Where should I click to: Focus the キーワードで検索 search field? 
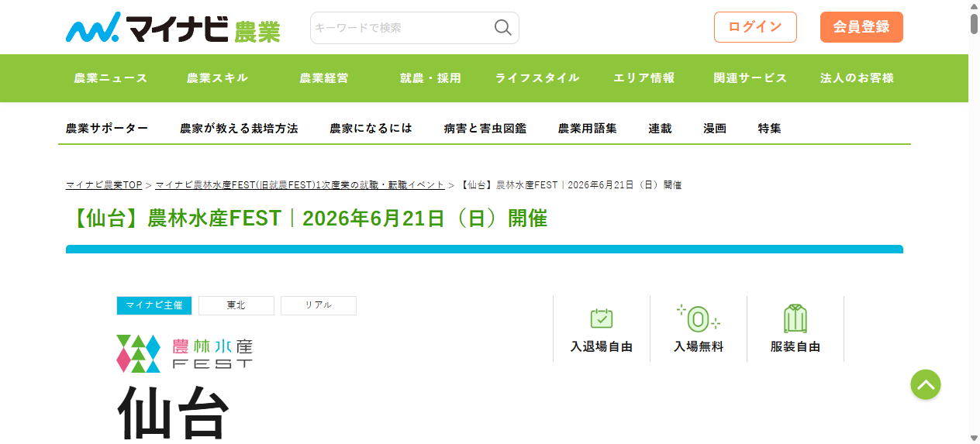[402, 28]
